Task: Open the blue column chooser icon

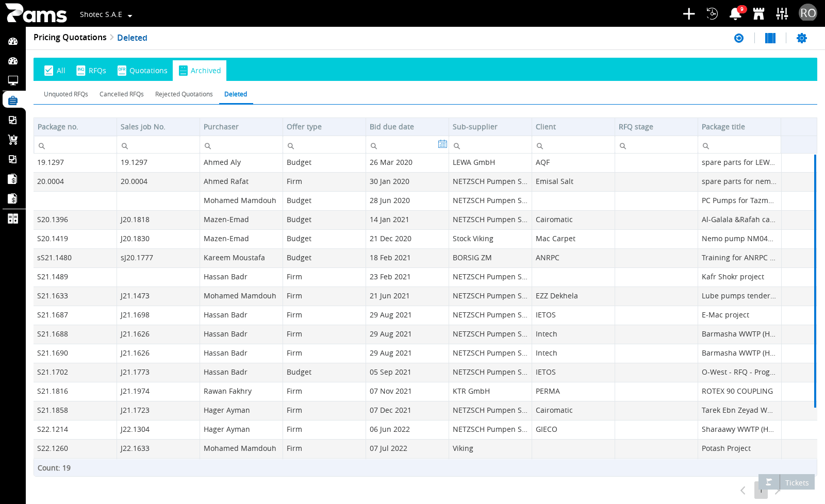Action: [770, 38]
